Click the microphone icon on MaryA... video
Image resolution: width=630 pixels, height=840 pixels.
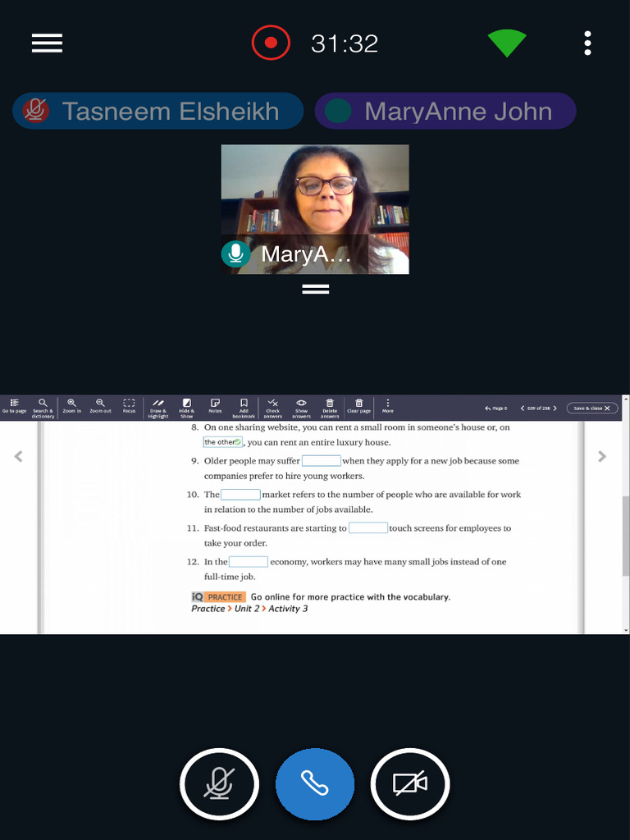[235, 254]
